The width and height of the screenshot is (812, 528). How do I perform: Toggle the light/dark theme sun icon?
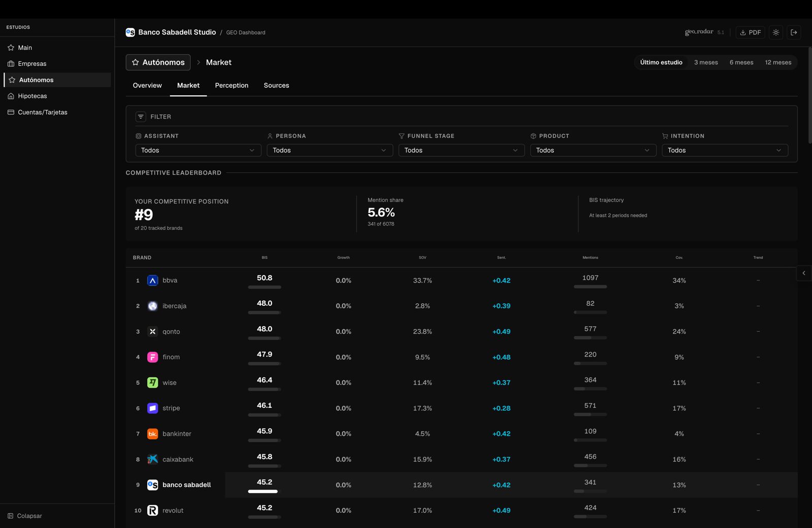pos(776,32)
